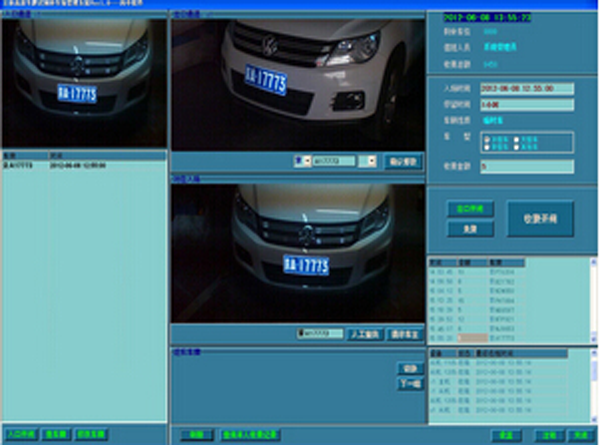The width and height of the screenshot is (600, 445).
Task: Click the small button below the green exit gate button
Action: 470,229
